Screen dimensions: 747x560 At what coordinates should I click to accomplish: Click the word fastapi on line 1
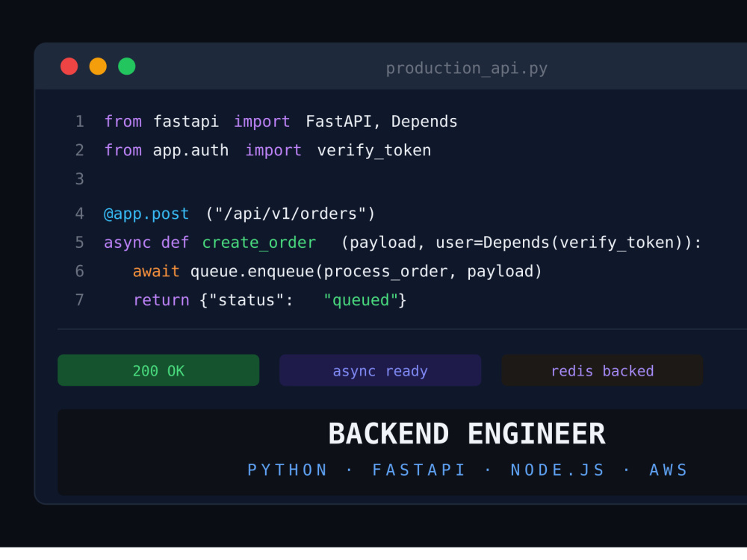(186, 122)
